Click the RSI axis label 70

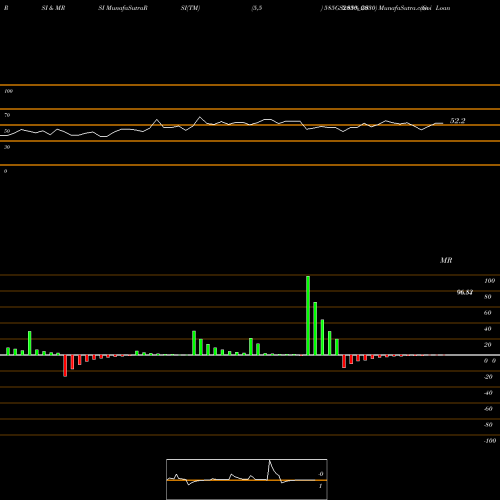point(7,115)
